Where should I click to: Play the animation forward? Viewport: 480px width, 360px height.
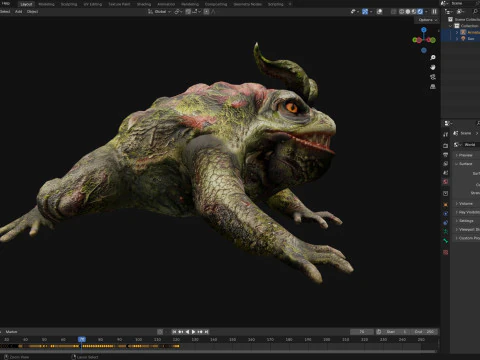(x=193, y=332)
